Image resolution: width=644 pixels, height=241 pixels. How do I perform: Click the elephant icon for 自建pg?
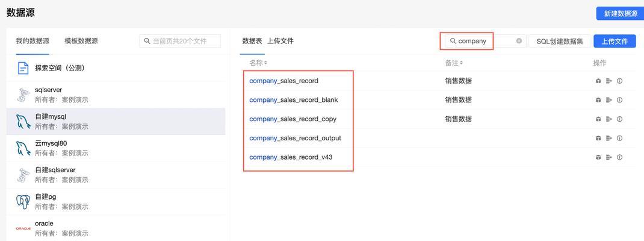pyautogui.click(x=23, y=201)
